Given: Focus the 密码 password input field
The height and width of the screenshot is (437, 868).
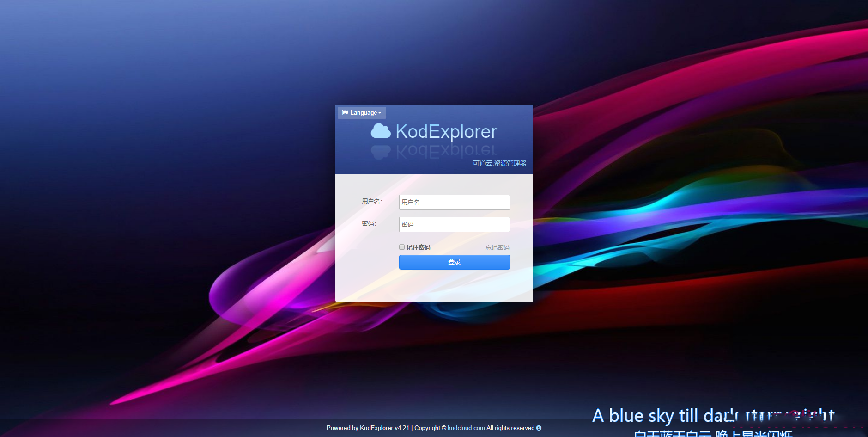Looking at the screenshot, I should 454,224.
